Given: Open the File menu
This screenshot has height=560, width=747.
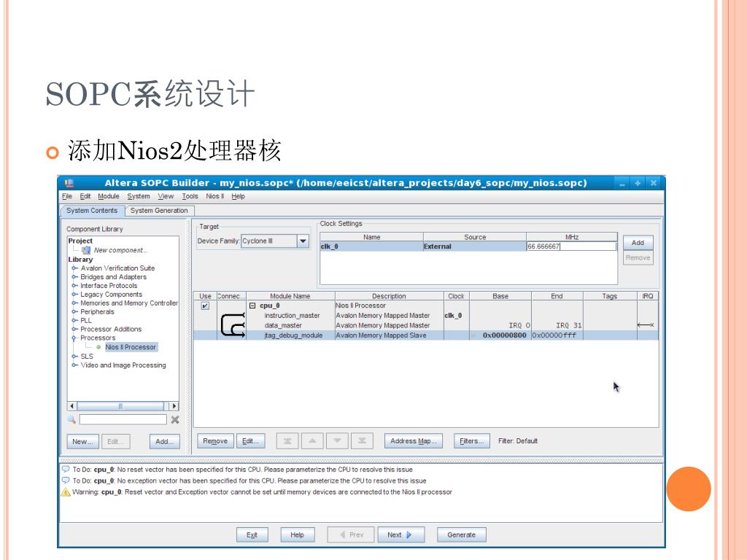Looking at the screenshot, I should (x=66, y=196).
